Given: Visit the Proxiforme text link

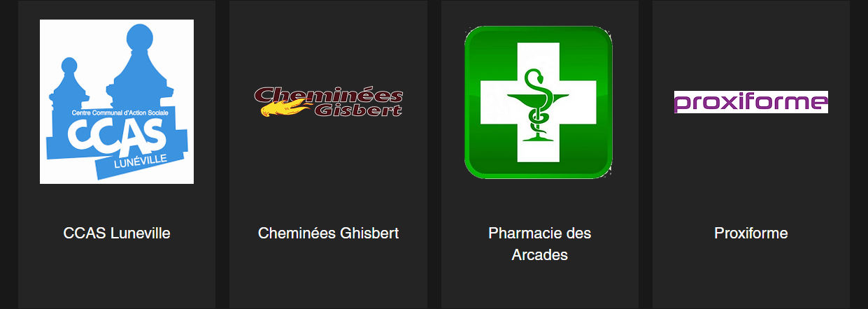Looking at the screenshot, I should [x=751, y=233].
